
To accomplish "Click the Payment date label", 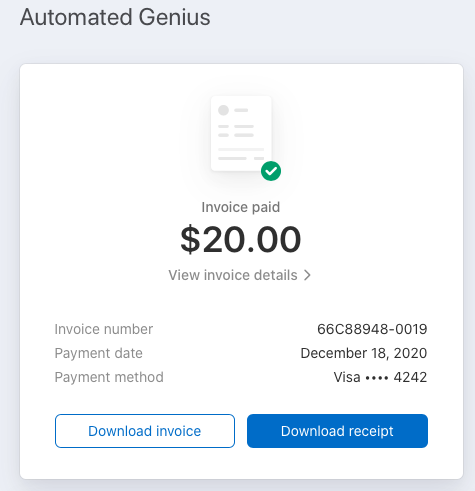I will [x=98, y=353].
